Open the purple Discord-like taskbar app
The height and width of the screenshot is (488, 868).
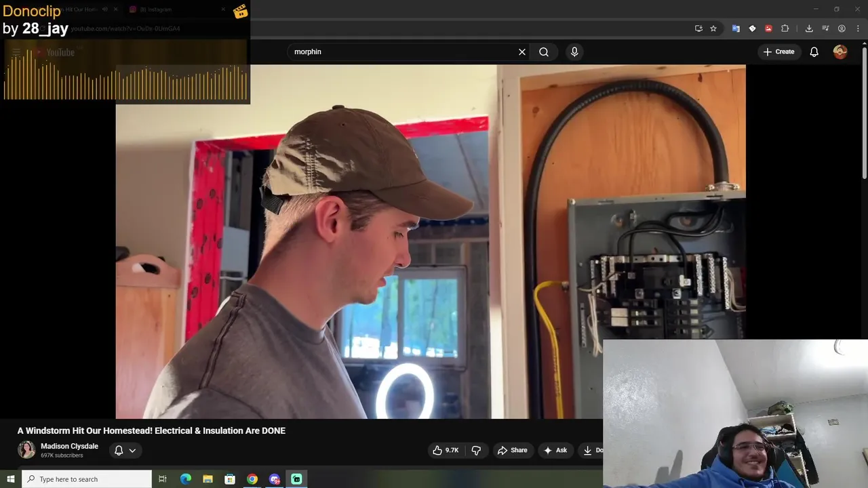point(275,479)
